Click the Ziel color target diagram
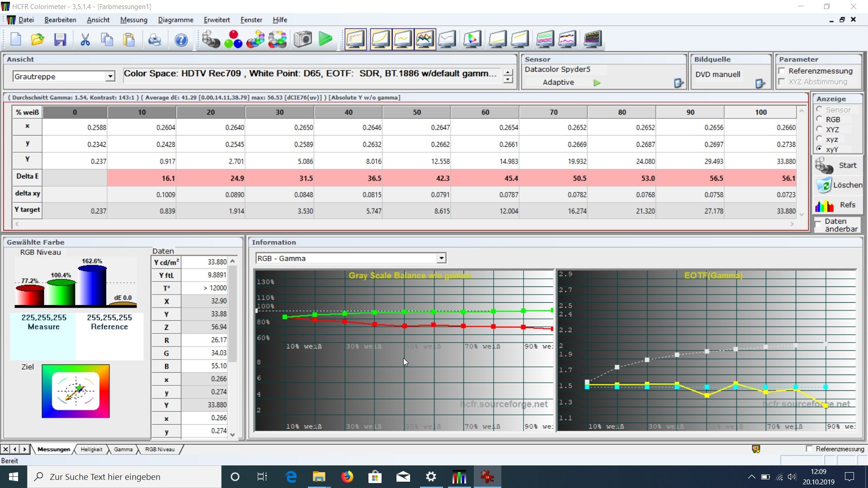Viewport: 868px width, 488px height. point(75,391)
